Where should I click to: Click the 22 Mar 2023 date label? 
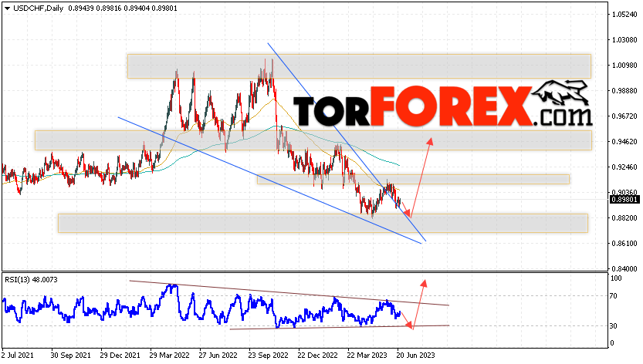[x=367, y=355]
